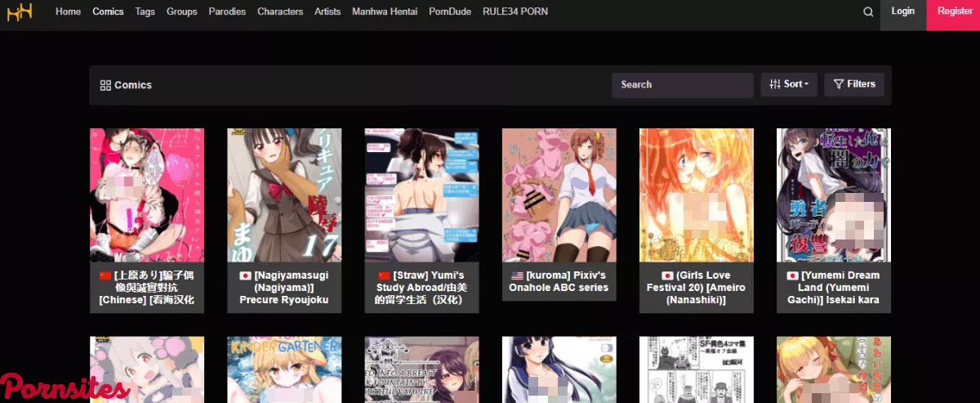Open the Tags navigation item

coord(145,12)
